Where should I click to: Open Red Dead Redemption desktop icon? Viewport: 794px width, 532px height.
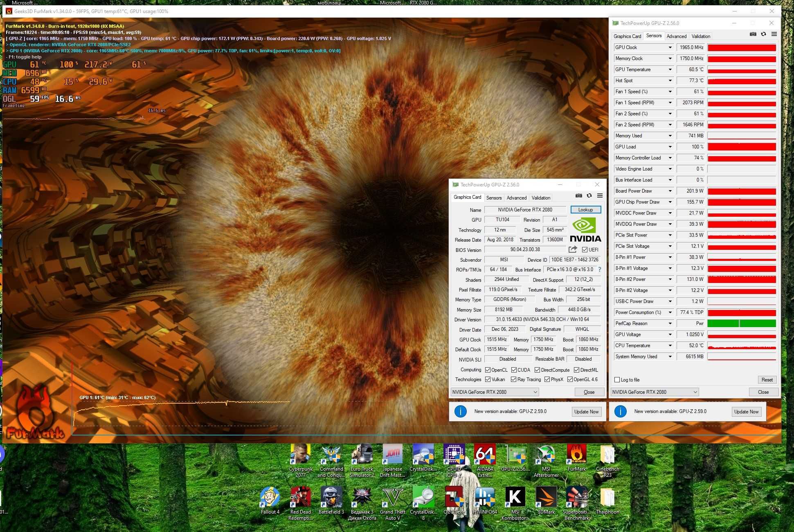tap(301, 503)
